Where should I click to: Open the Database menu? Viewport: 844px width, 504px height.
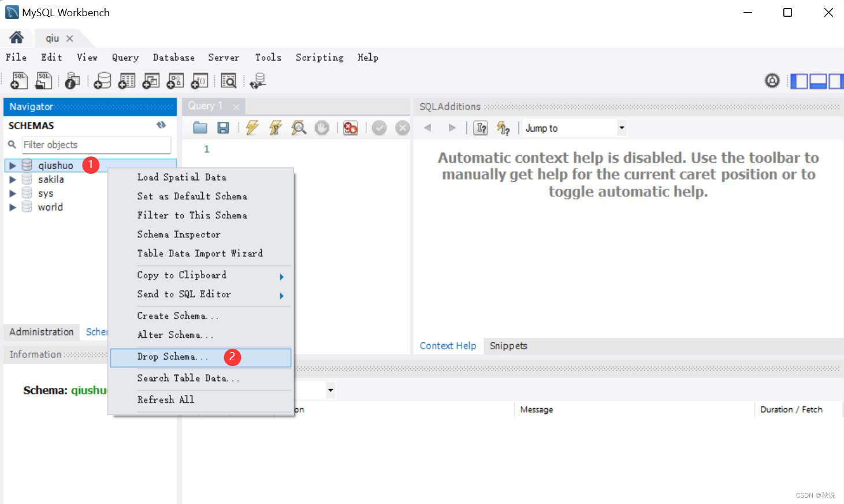173,57
